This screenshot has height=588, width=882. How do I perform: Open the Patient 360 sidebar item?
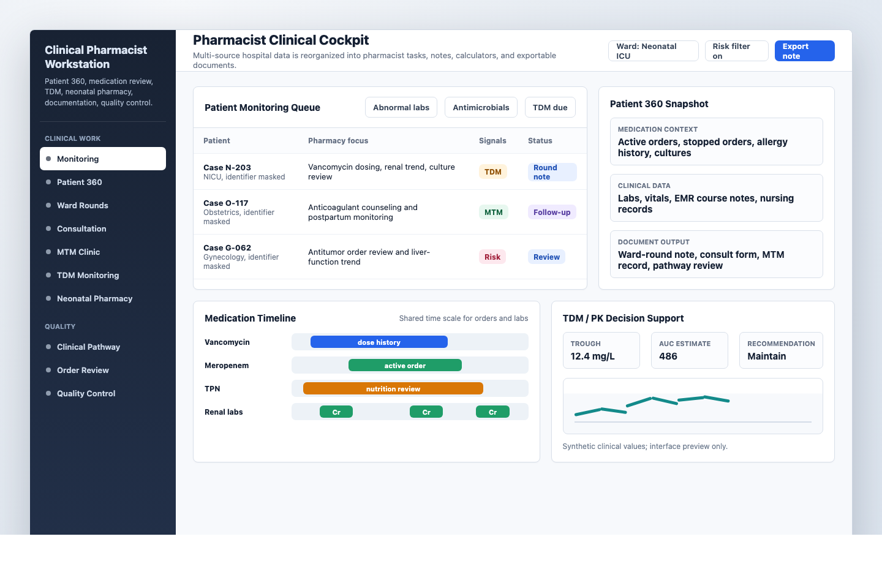tap(80, 182)
